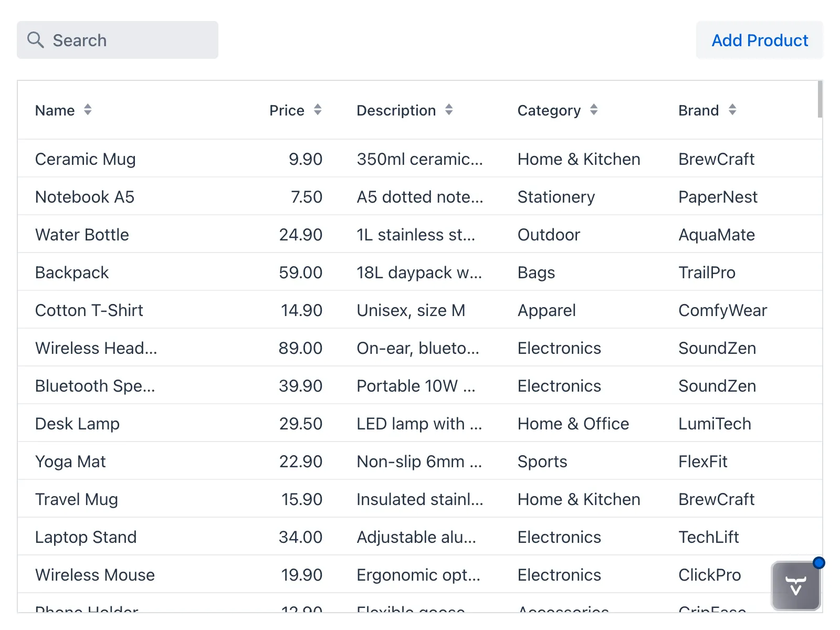Sort the Price column using its sort arrows
840x630 pixels.
318,110
